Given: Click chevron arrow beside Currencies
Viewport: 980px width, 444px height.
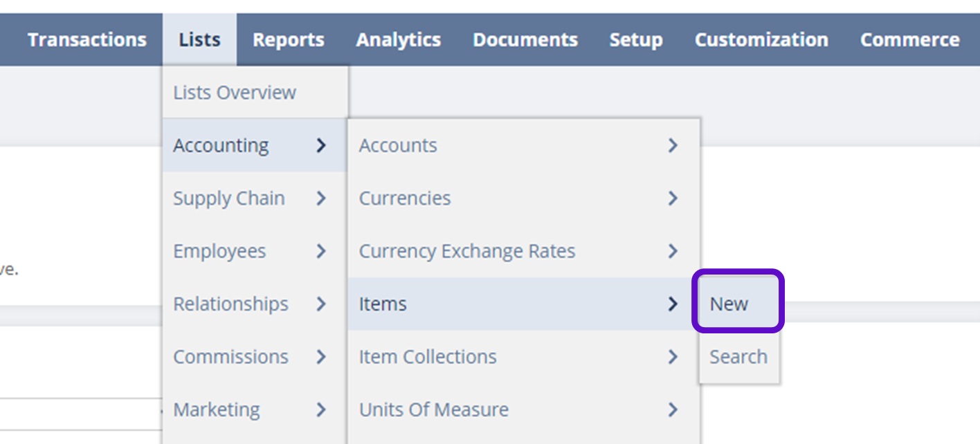Looking at the screenshot, I should [x=672, y=198].
